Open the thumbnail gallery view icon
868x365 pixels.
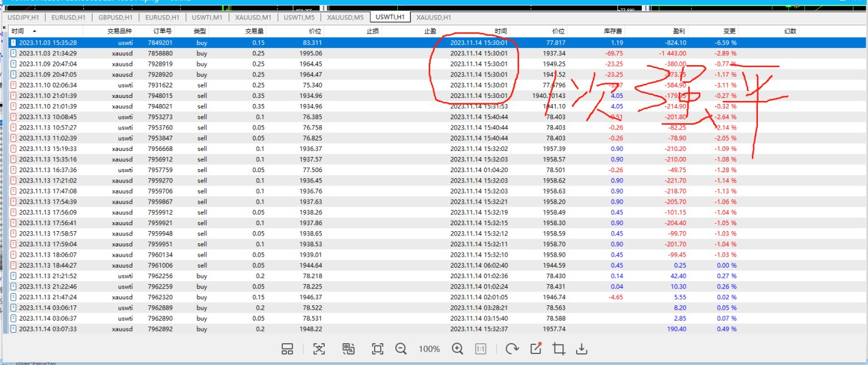pos(288,349)
